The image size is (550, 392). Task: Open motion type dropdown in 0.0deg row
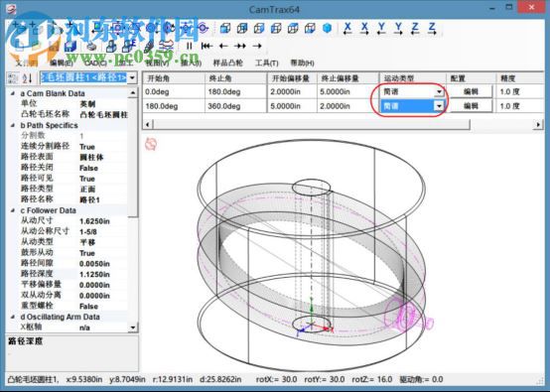tap(439, 92)
